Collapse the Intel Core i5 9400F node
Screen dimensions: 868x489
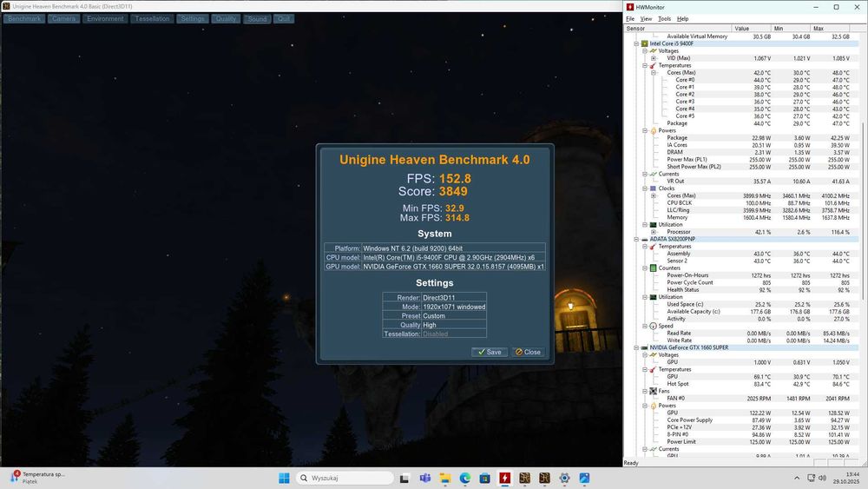636,43
